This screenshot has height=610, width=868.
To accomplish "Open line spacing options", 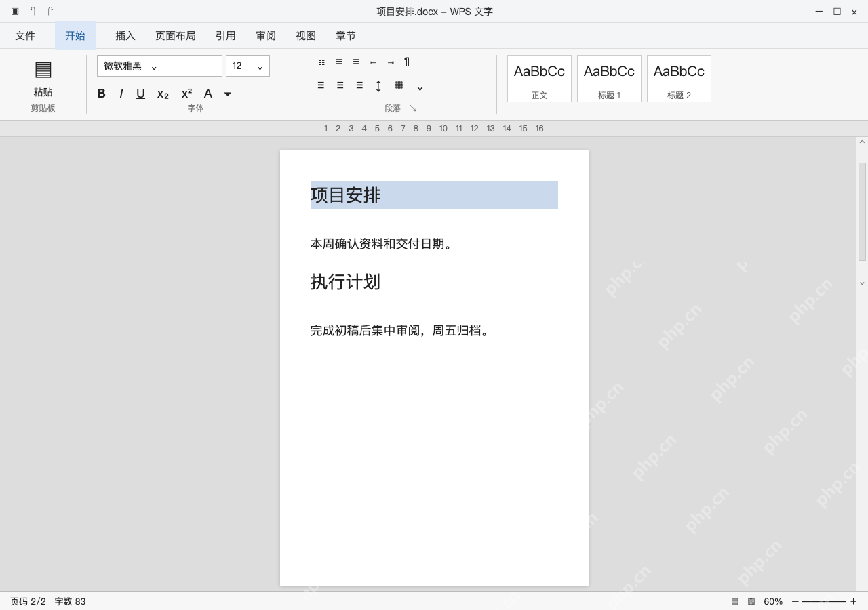I will pos(378,86).
